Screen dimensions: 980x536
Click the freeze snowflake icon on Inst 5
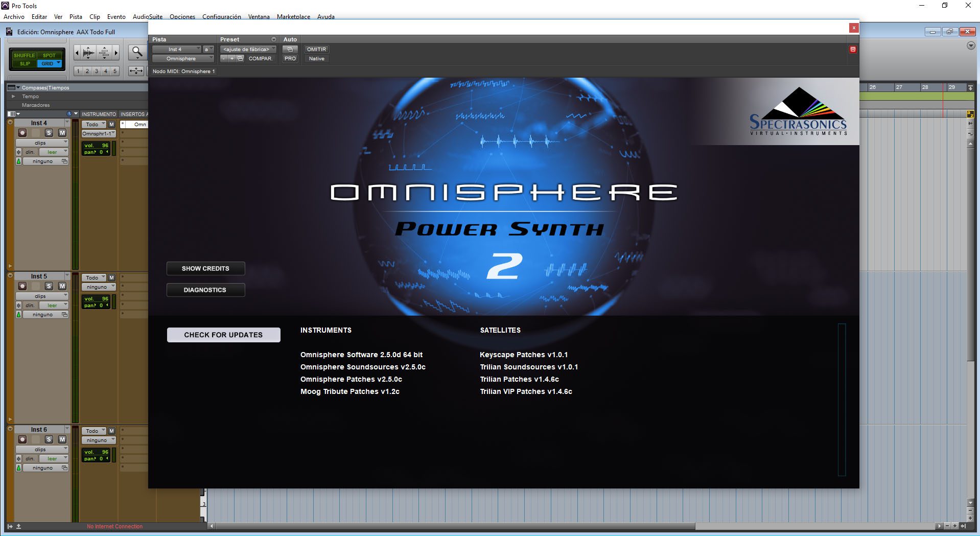[x=19, y=306]
